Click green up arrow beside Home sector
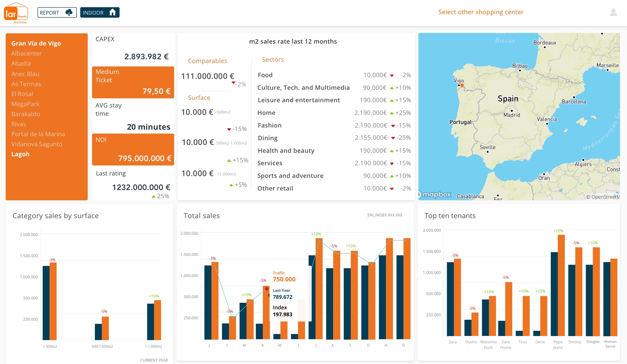This screenshot has width=627, height=364. pos(392,113)
